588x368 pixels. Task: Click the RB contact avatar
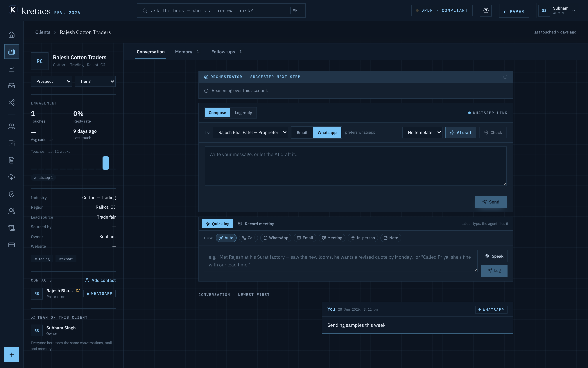(37, 293)
